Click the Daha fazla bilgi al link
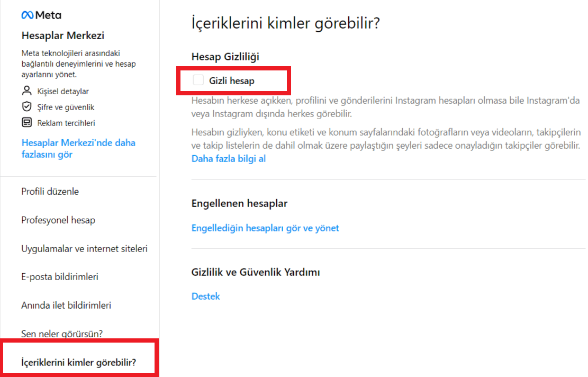The image size is (588, 377). point(229,159)
